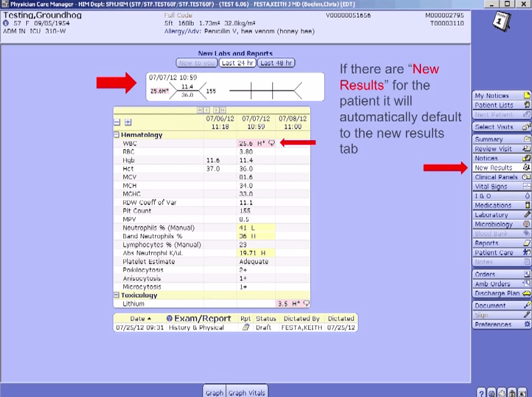532x397 pixels.
Task: Click the Dictated column header
Action: click(341, 319)
